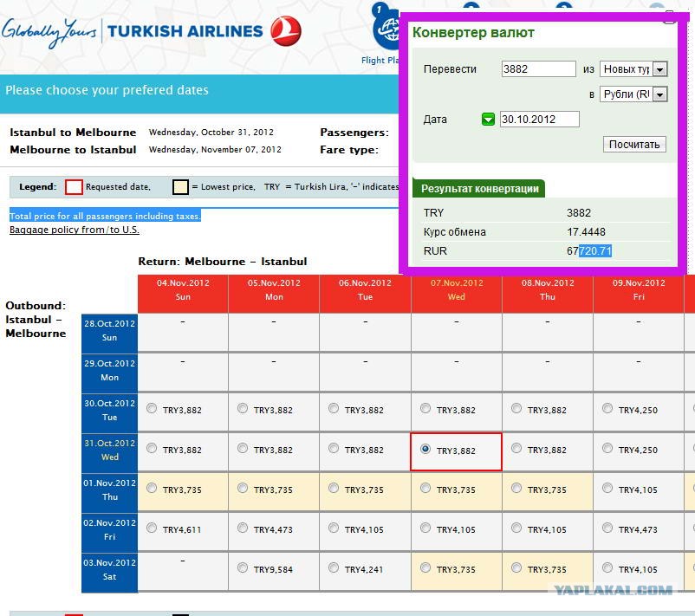Click the 28.Oct.2012 Sun row header
The height and width of the screenshot is (616, 695).
(x=109, y=333)
